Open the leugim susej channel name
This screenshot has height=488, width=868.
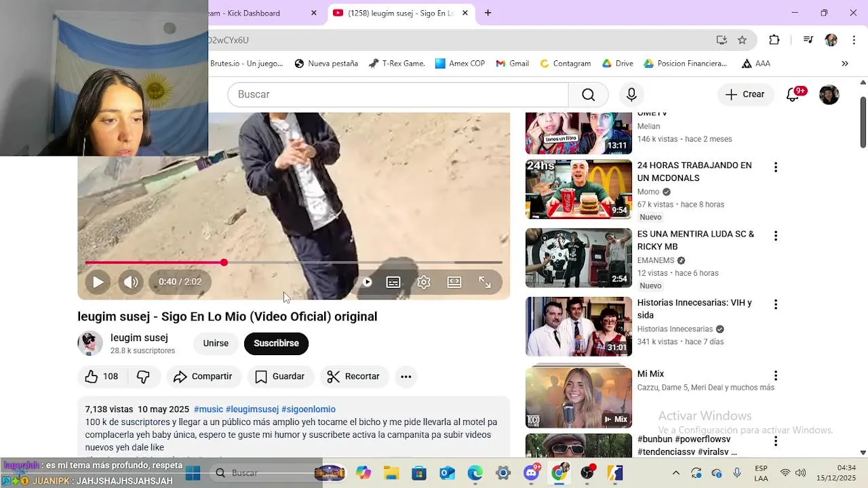click(x=139, y=338)
